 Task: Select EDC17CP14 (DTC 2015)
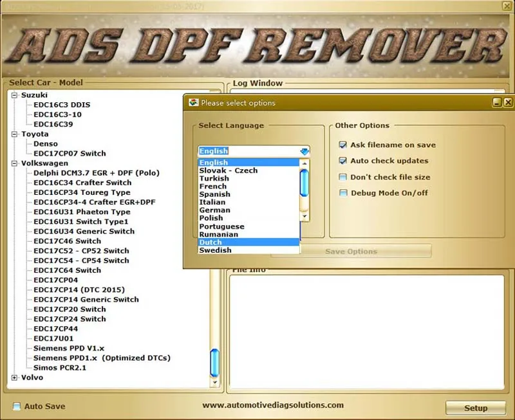pos(79,289)
